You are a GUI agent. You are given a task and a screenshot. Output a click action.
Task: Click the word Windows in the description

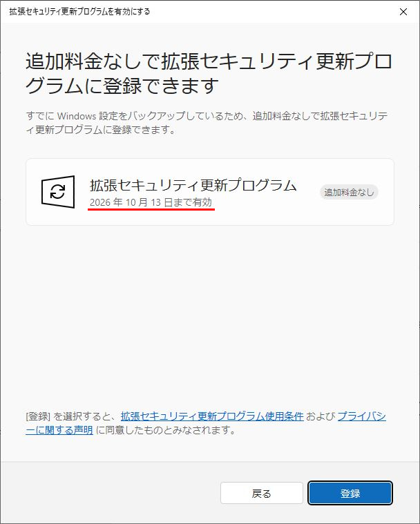point(77,116)
